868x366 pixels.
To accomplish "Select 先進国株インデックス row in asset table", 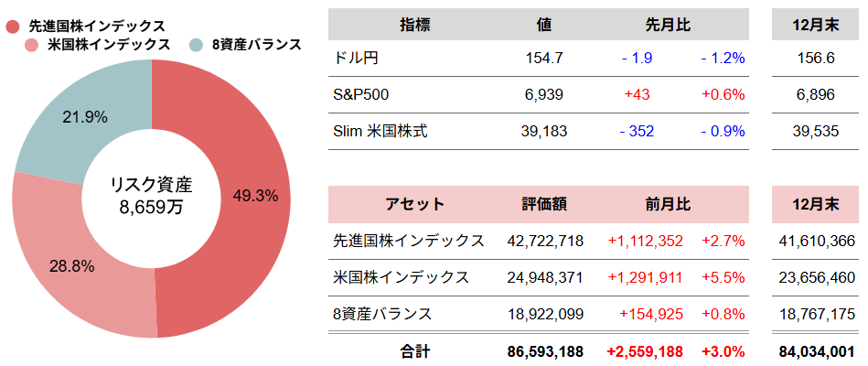I will point(408,241).
